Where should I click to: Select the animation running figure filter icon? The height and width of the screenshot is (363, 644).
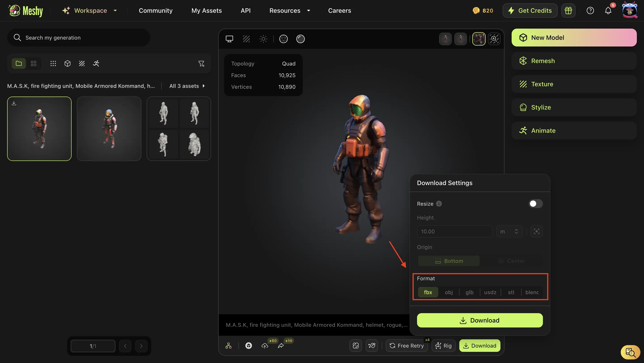[96, 63]
